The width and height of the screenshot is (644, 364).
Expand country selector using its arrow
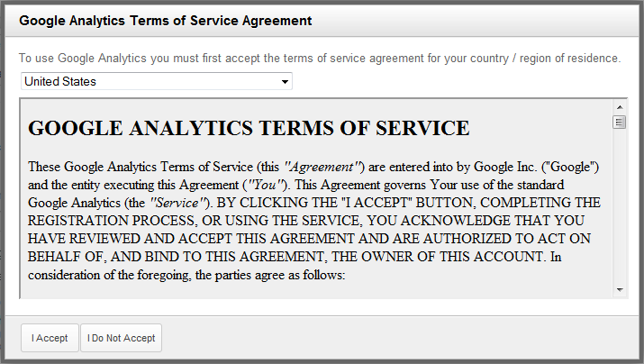(x=285, y=82)
